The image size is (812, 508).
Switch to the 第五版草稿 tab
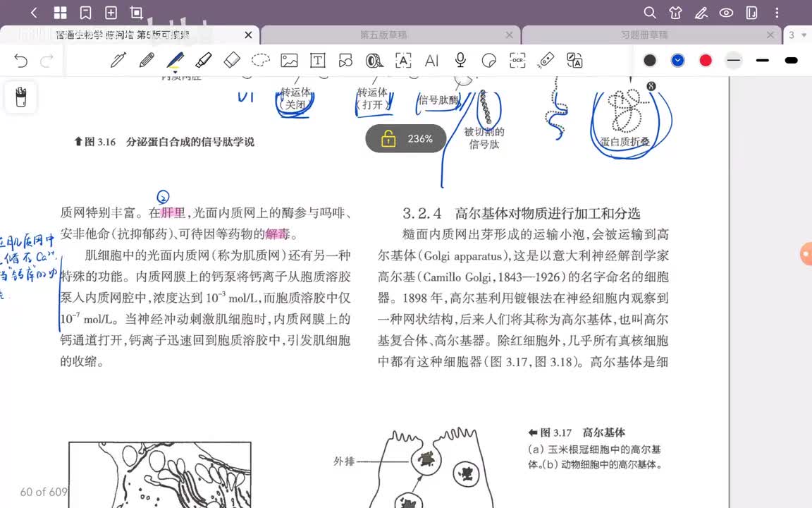(383, 35)
